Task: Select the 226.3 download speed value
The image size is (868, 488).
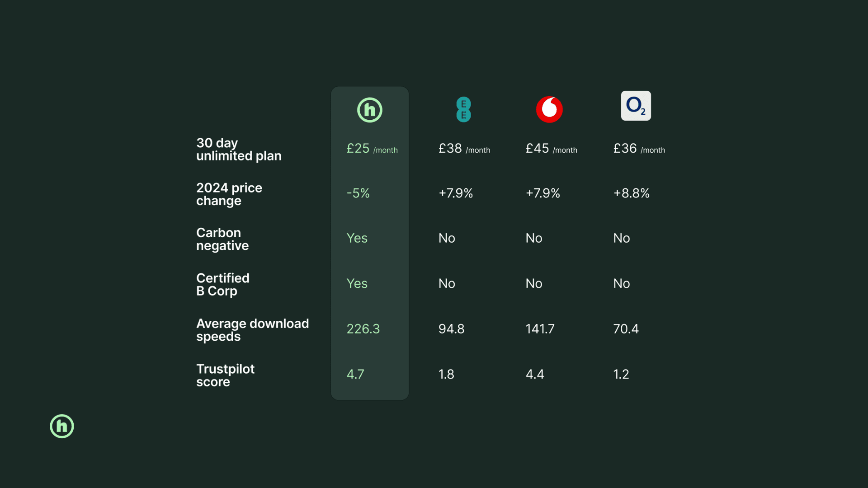Action: pos(363,329)
